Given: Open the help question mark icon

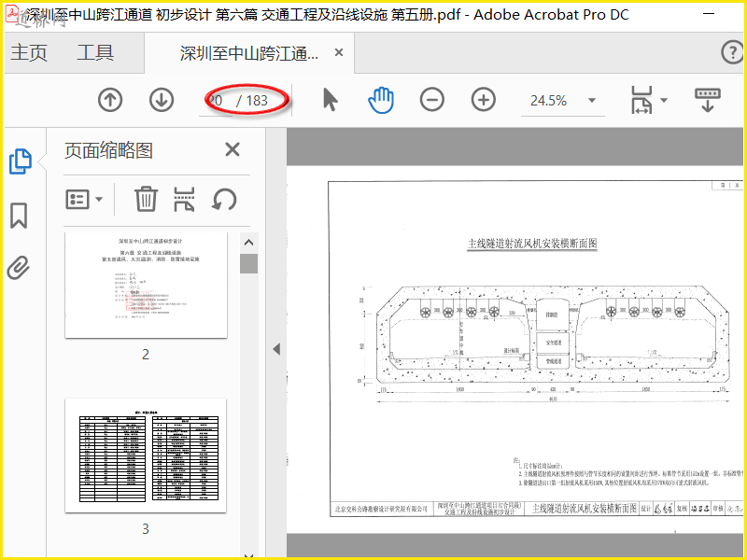Looking at the screenshot, I should click(x=732, y=52).
